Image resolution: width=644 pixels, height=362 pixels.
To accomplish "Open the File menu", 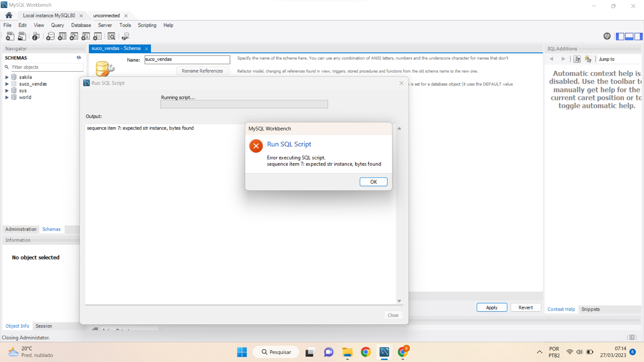I will coord(7,25).
